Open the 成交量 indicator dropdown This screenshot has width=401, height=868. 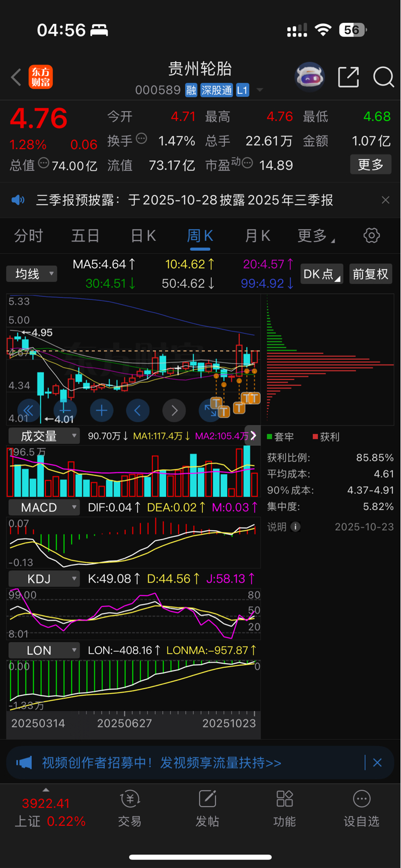44,436
